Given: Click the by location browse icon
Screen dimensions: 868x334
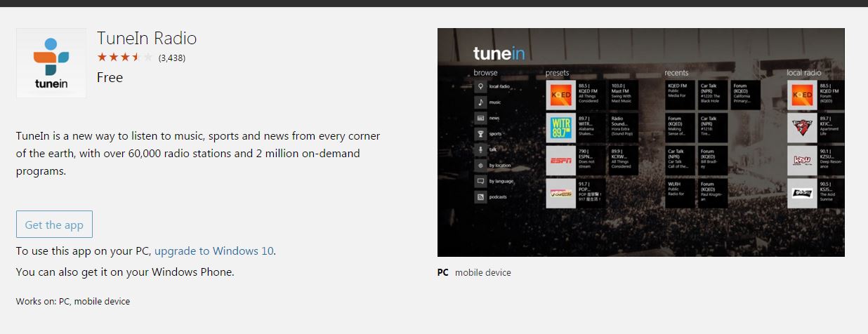Looking at the screenshot, I should (x=480, y=166).
